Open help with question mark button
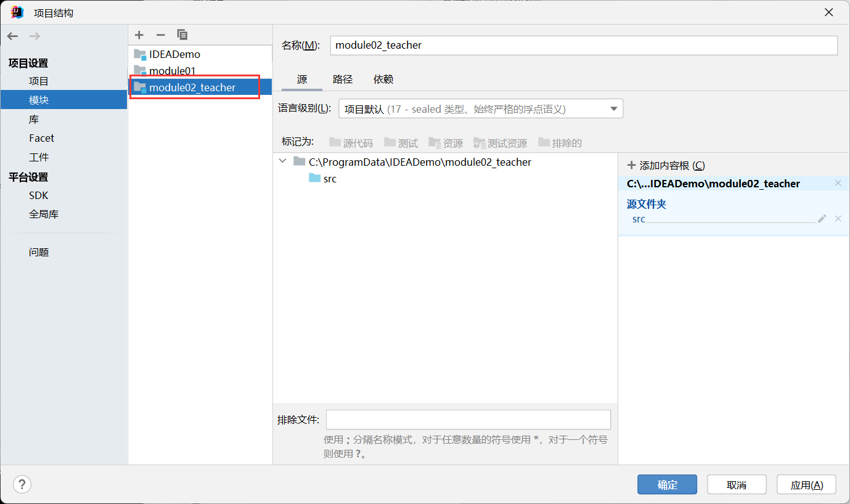Screen dimensions: 850x504 click(22, 484)
